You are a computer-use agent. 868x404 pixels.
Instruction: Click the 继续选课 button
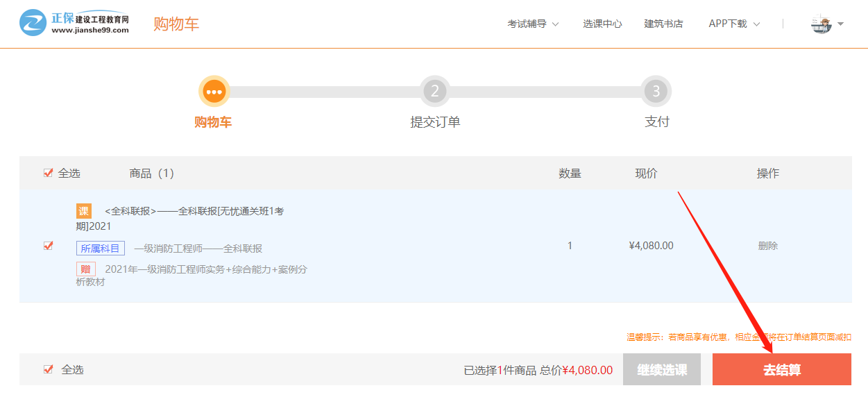point(662,369)
